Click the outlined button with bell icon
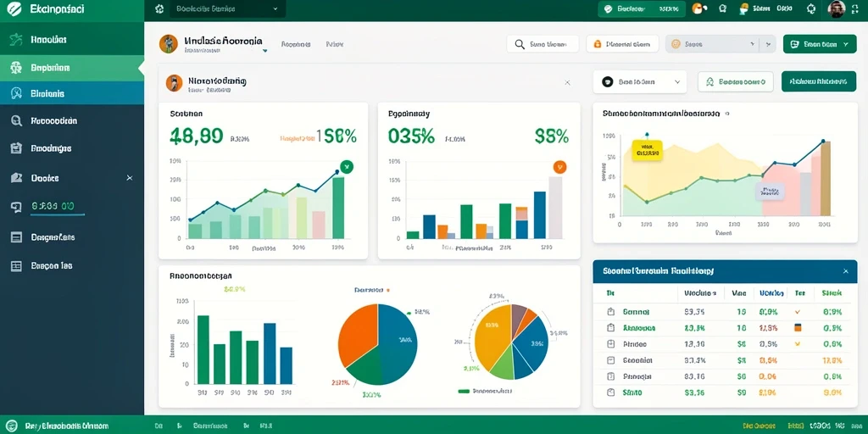Viewport: 868px width, 434px height. (736, 82)
